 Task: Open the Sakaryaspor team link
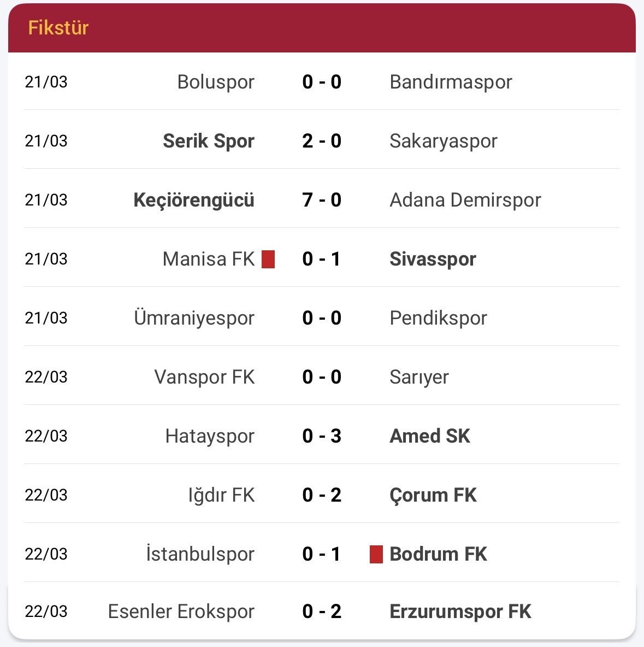[x=443, y=141]
